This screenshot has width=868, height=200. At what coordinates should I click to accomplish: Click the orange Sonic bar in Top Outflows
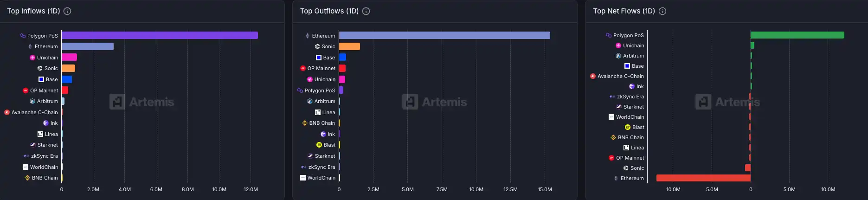pyautogui.click(x=349, y=46)
